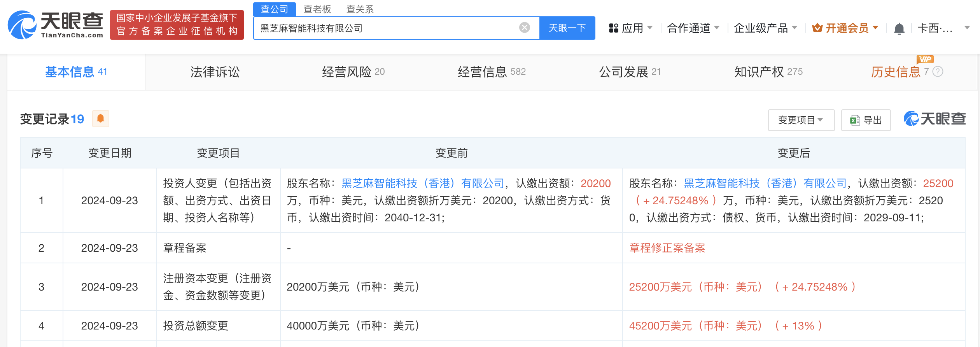The image size is (980, 347).
Task: Open the user account 卡西 dropdown
Action: [943, 28]
